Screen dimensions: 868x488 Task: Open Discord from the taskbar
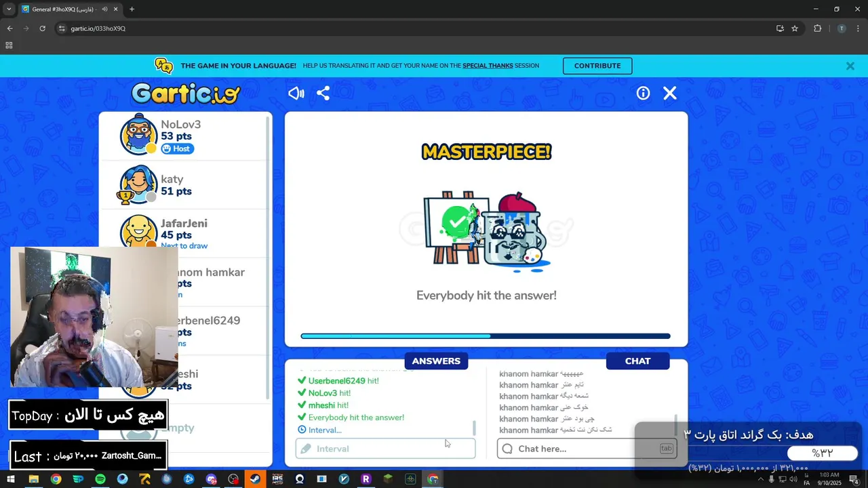[x=211, y=479]
